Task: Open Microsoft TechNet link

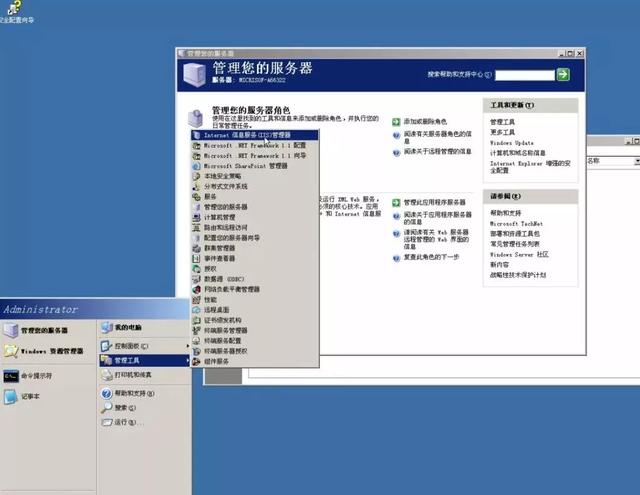Action: coord(516,224)
